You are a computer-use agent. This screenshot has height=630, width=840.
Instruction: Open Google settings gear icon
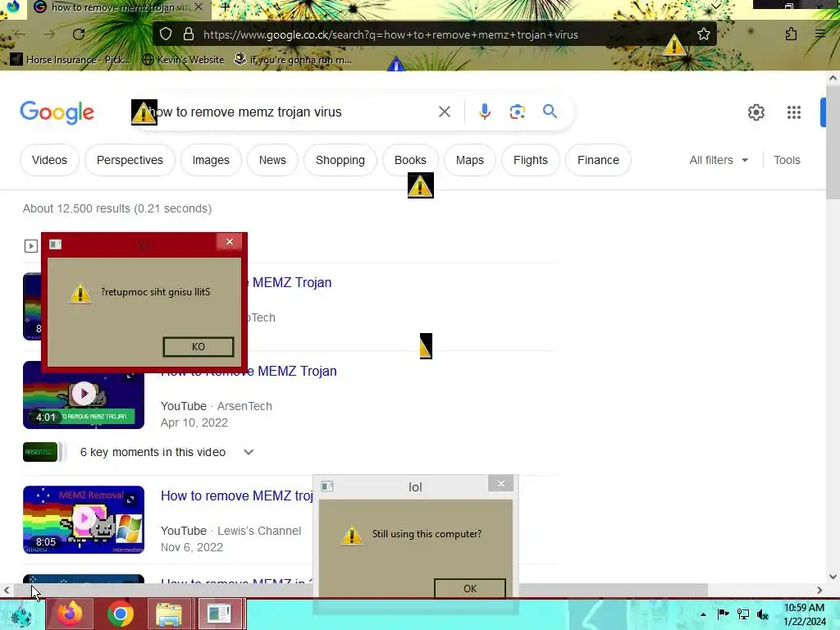[x=756, y=112]
